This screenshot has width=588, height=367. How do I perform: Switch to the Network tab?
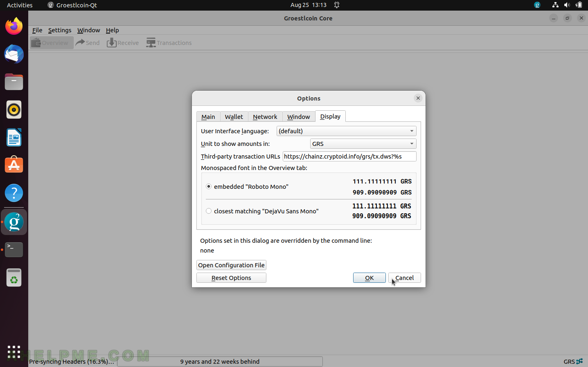pyautogui.click(x=265, y=116)
